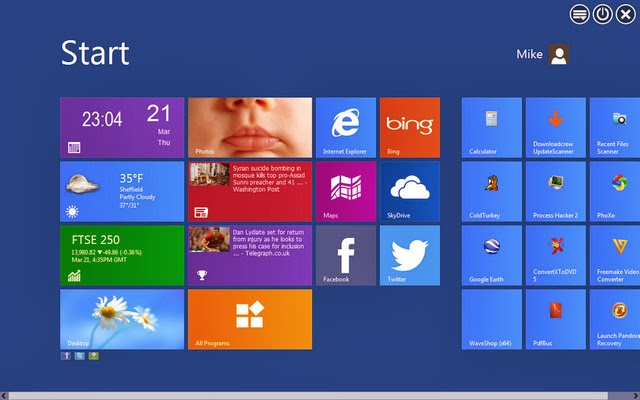Read the Syrian suicide bombing news tile
Screen dimensions: 640x400
pos(250,191)
